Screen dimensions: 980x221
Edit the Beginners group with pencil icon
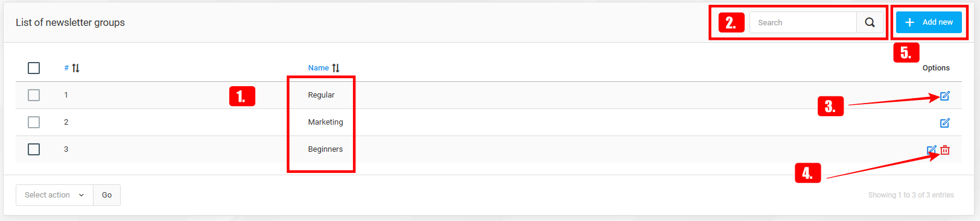pos(932,150)
